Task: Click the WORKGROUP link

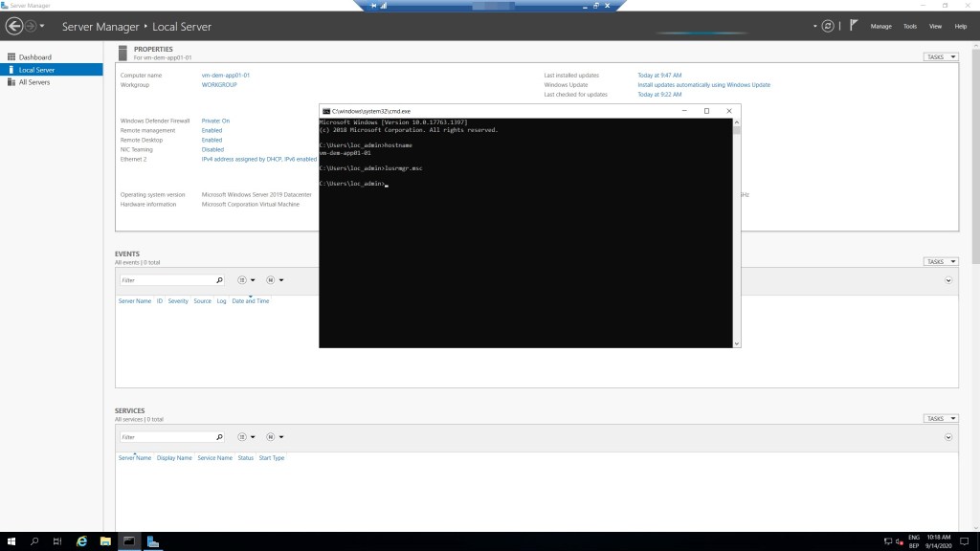Action: tap(219, 84)
